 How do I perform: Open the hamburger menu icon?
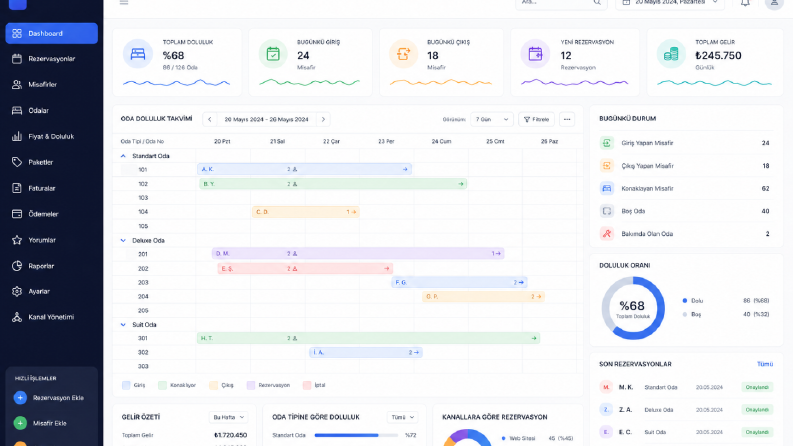124,3
